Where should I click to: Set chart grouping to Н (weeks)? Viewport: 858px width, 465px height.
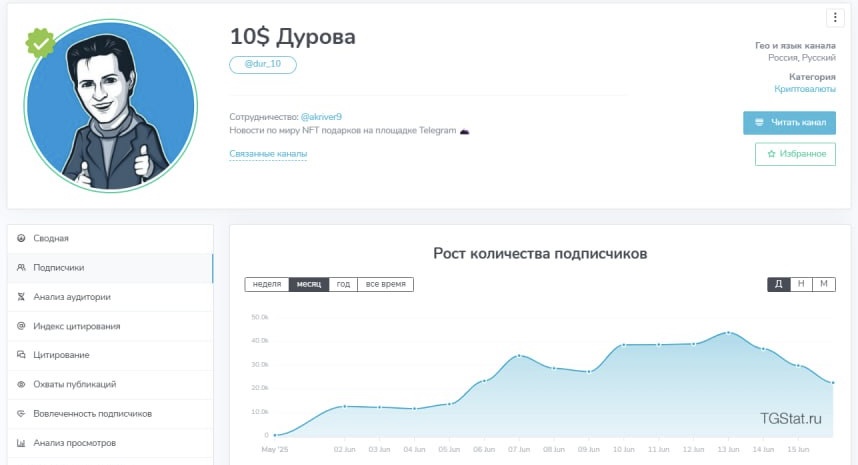click(x=801, y=284)
